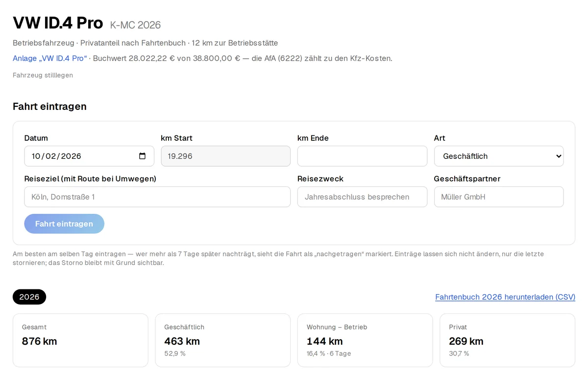Focus the km Ende input field
This screenshot has width=588, height=382.
(362, 156)
